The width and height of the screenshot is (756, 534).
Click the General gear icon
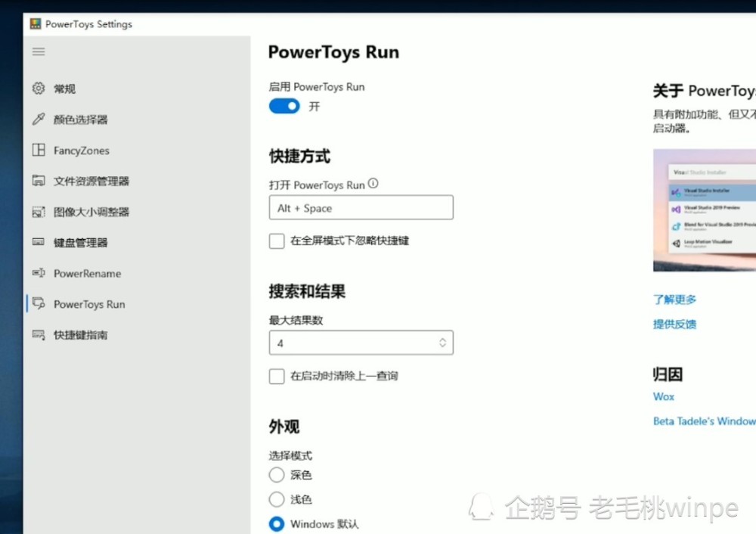pyautogui.click(x=39, y=88)
